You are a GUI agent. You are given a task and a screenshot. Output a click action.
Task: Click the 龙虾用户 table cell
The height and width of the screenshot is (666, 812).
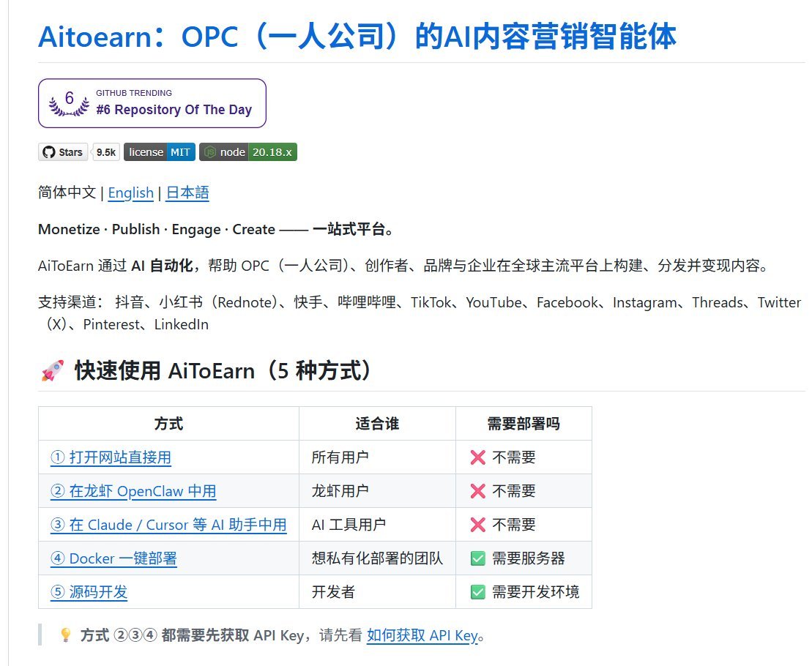[377, 491]
